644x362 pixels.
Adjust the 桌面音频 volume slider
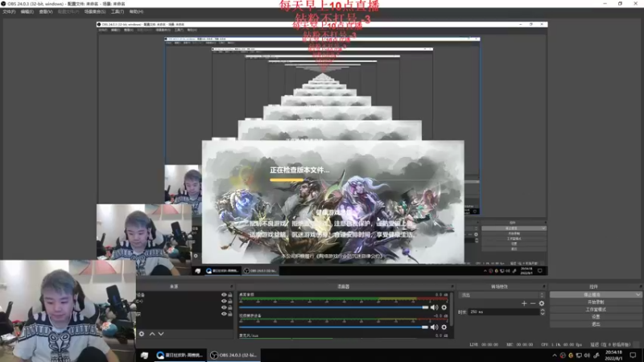333,307
